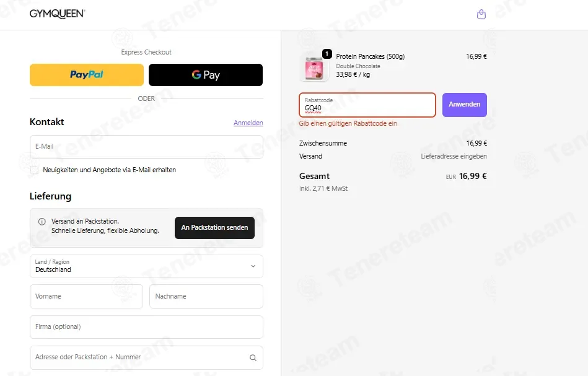Click the GYMQUEEN logo
This screenshot has height=376, width=588.
click(58, 14)
